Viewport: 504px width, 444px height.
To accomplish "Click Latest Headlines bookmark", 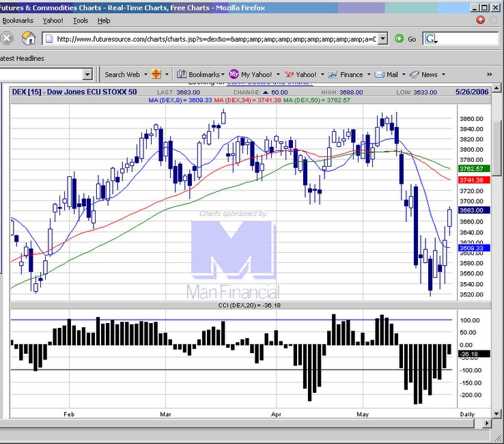I will pyautogui.click(x=22, y=58).
